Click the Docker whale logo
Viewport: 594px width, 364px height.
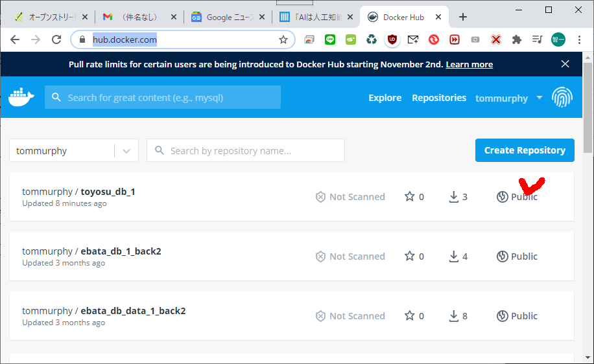coord(21,97)
